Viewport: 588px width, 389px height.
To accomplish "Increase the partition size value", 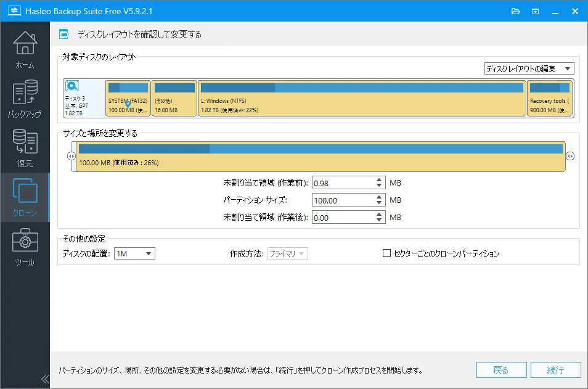I will 379,197.
